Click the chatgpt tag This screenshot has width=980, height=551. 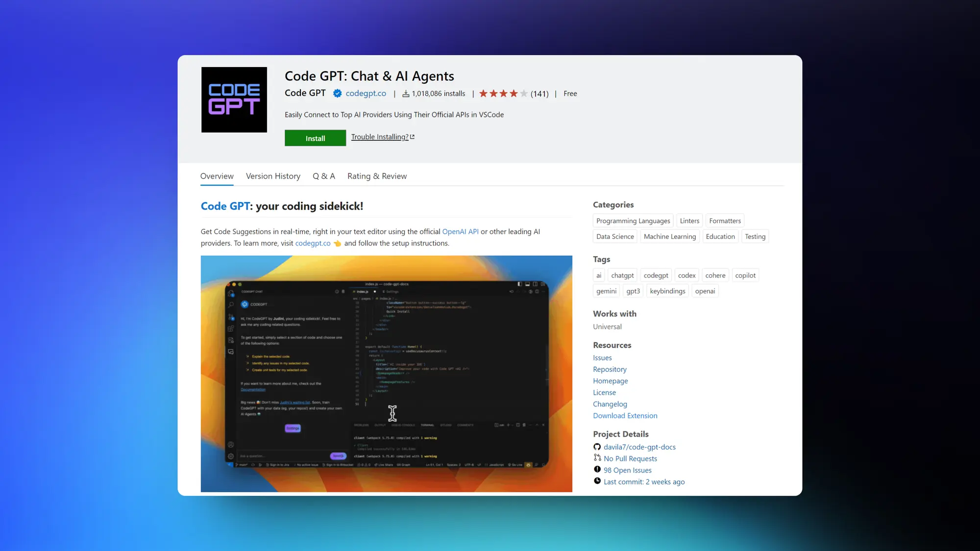tap(622, 275)
